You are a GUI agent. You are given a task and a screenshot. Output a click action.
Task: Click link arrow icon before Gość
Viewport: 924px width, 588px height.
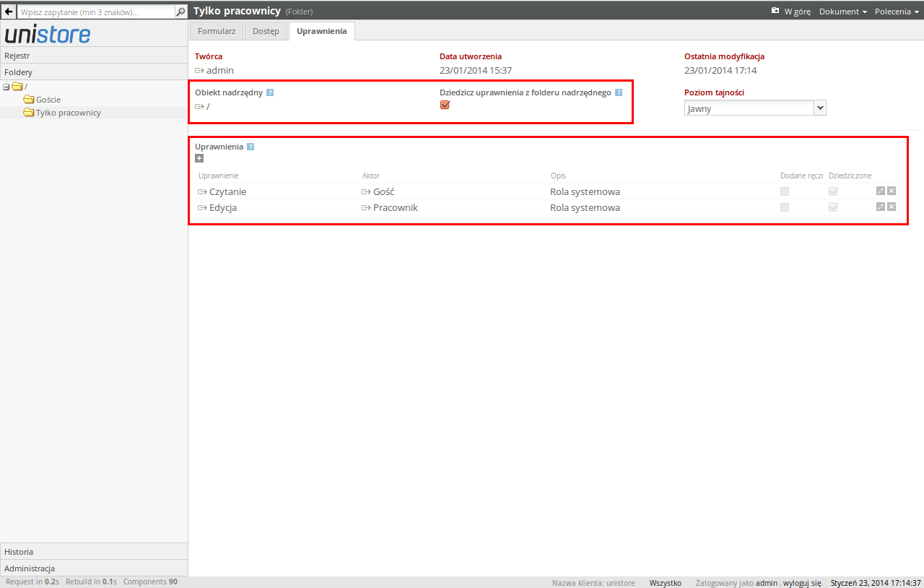pyautogui.click(x=366, y=192)
